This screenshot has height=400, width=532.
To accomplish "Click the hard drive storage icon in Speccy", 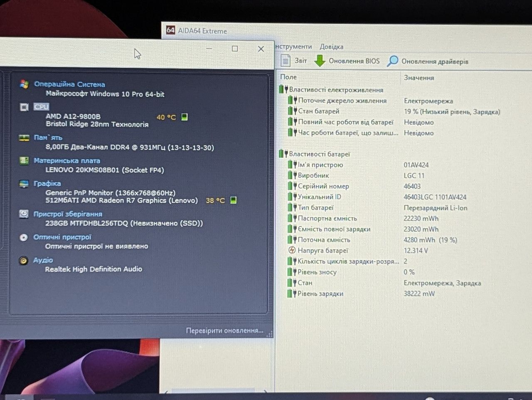I will [x=24, y=214].
